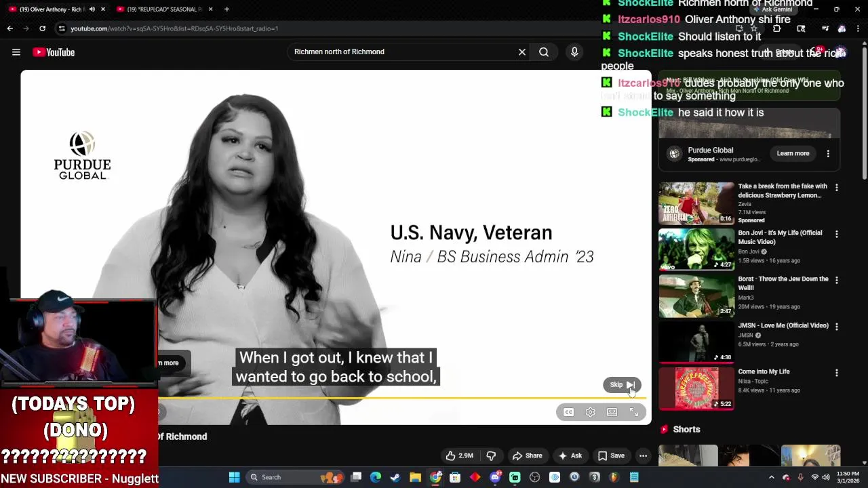Reload the current page
868x488 pixels.
[x=42, y=28]
